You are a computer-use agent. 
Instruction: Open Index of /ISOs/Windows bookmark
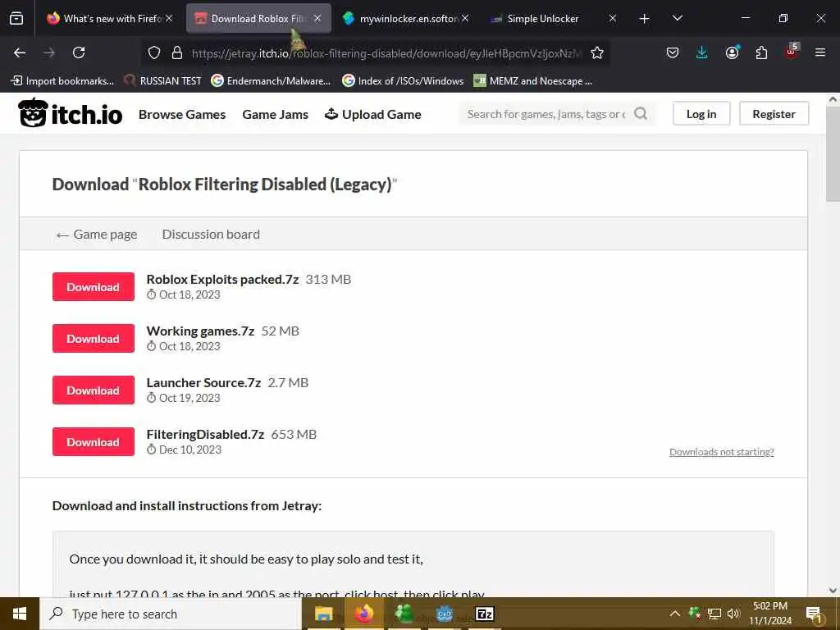[403, 81]
